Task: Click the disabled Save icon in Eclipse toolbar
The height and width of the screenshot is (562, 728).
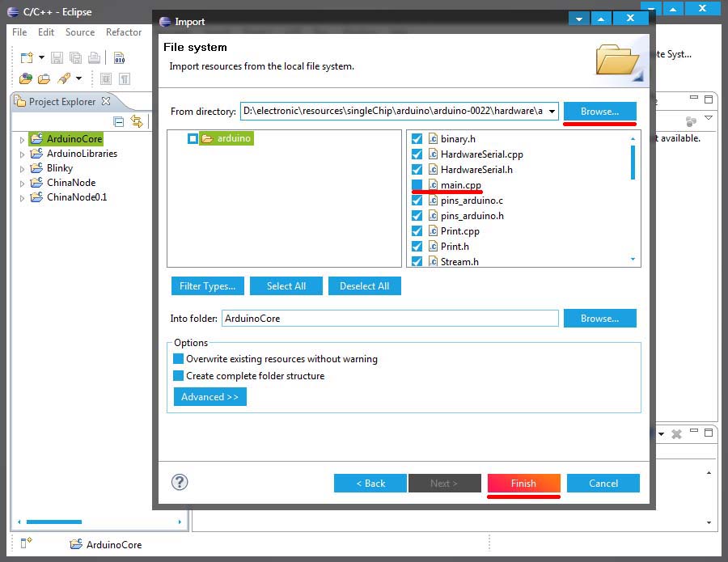Action: tap(57, 57)
